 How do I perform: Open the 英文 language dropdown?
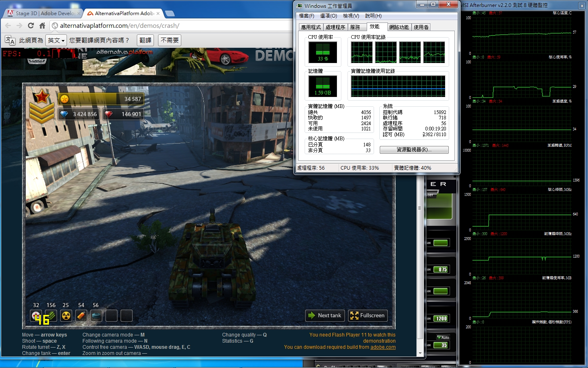click(x=56, y=40)
